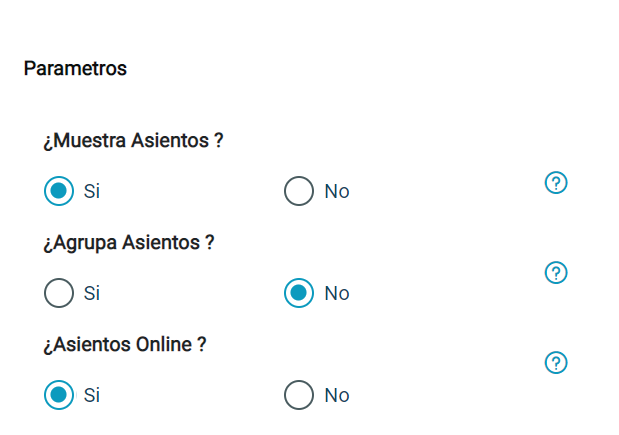
Task: Click the No text label under Muestra Asientos
Action: coord(337,191)
